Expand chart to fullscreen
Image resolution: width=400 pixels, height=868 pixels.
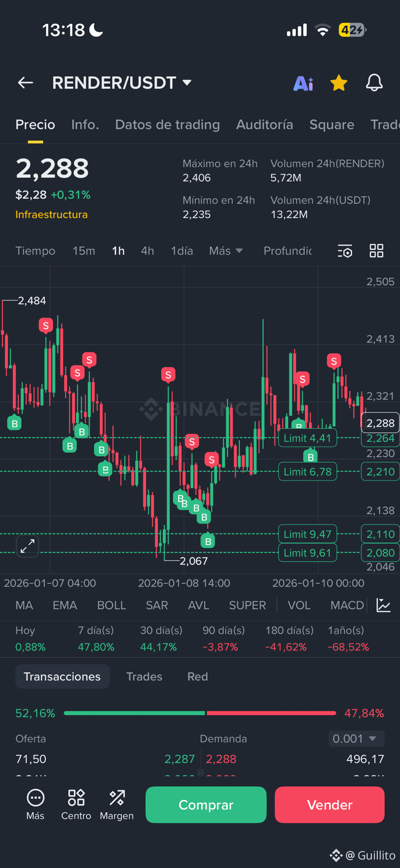[x=28, y=546]
